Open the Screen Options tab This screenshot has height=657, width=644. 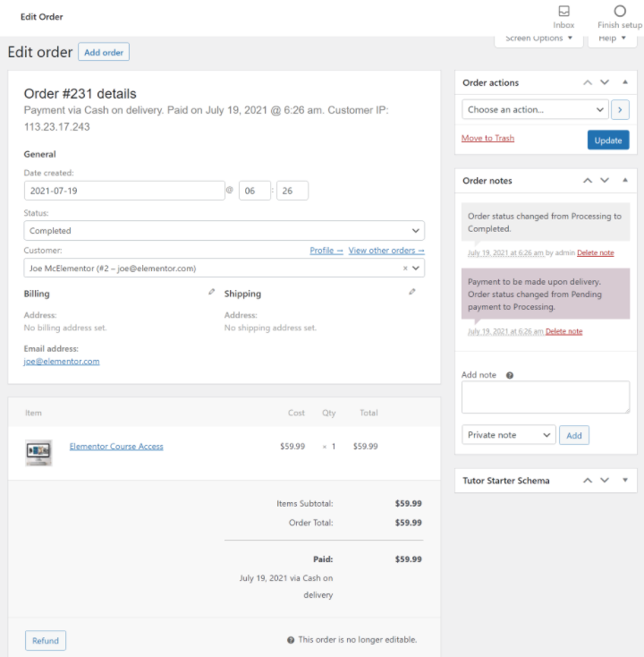(x=538, y=39)
